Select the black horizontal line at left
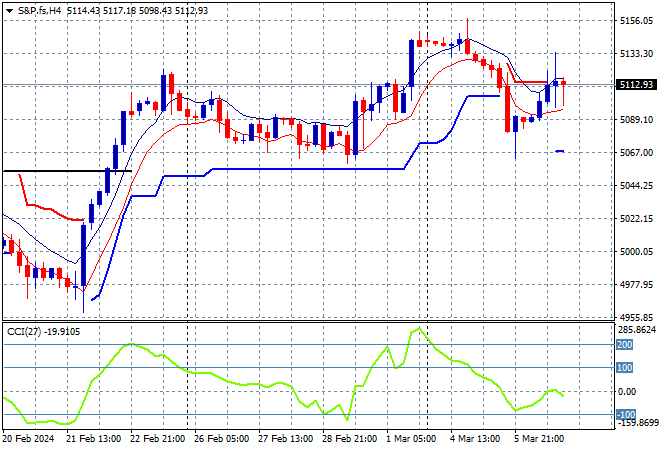This screenshot has width=660, height=450. (60, 171)
